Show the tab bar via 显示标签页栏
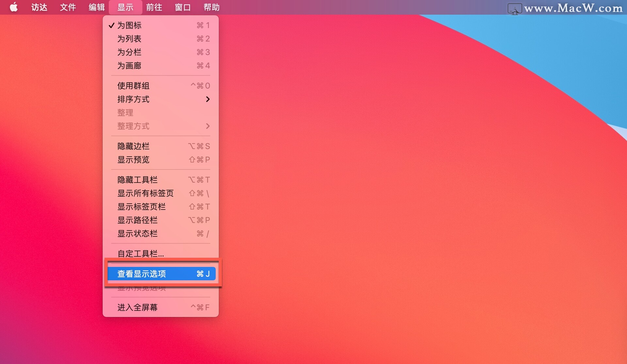 click(141, 207)
